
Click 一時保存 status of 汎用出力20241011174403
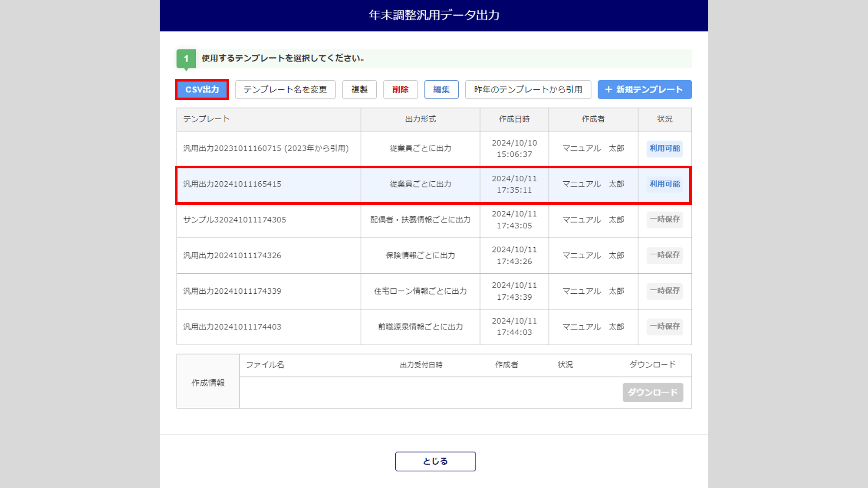(664, 326)
